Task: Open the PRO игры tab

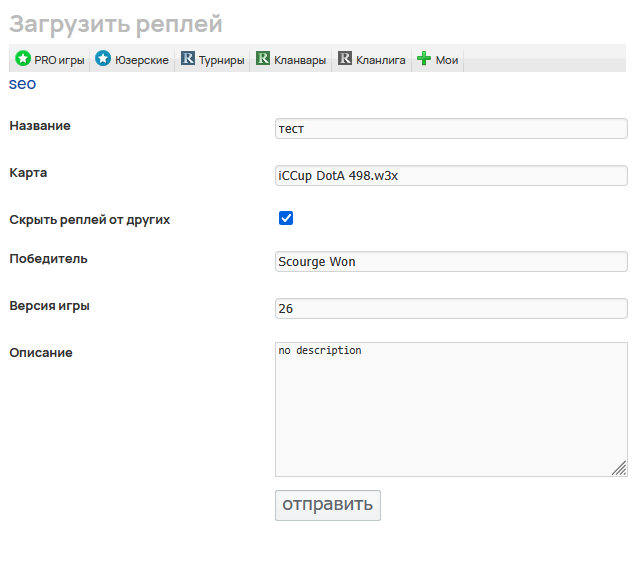Action: coord(59,60)
